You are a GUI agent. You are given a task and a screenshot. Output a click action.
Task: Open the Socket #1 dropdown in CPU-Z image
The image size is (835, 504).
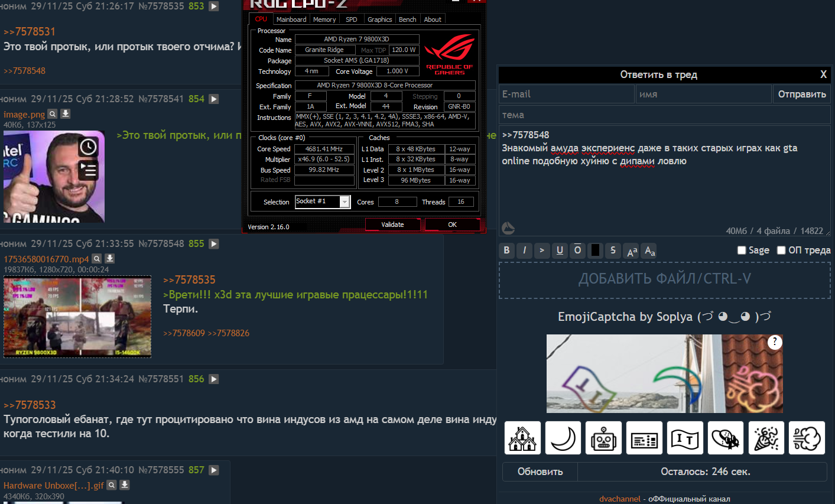323,201
